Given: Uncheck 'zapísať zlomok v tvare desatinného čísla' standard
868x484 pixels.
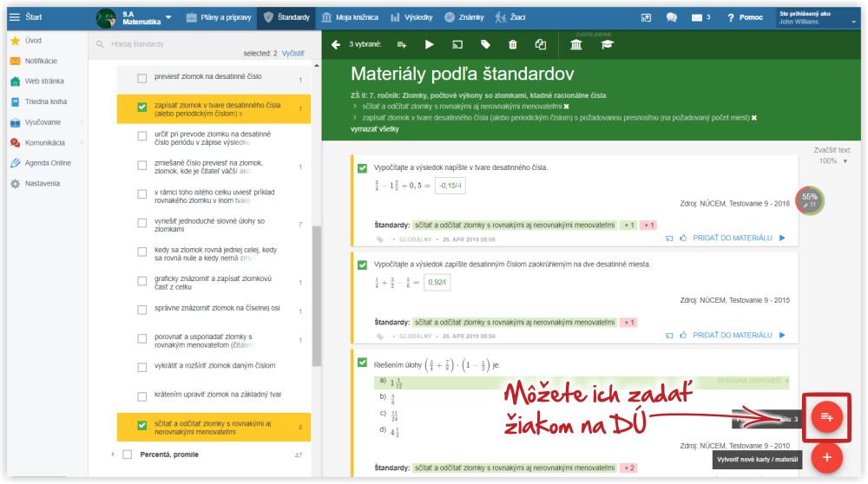Looking at the screenshot, I should click(x=142, y=108).
